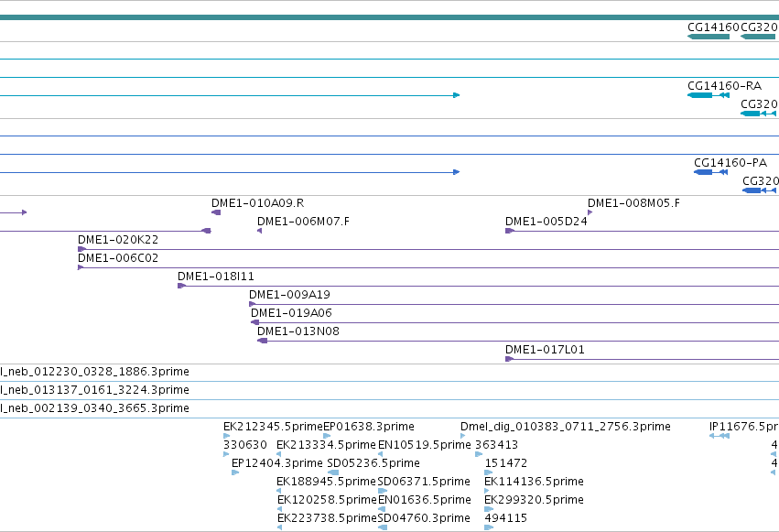Viewport: 779px width, 532px height.
Task: Select the purple arrow glyph beneath DME1-018I11
Action: [182, 286]
